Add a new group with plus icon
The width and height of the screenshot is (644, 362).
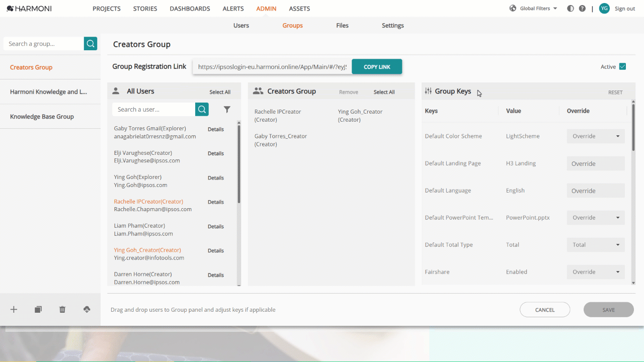pyautogui.click(x=14, y=310)
